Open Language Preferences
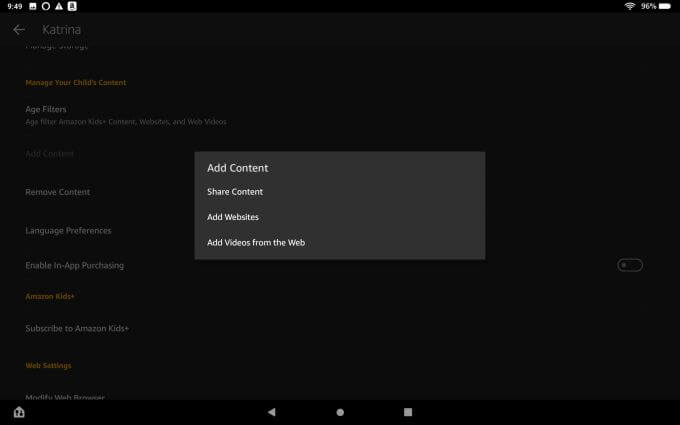The height and width of the screenshot is (425, 680). (x=68, y=231)
